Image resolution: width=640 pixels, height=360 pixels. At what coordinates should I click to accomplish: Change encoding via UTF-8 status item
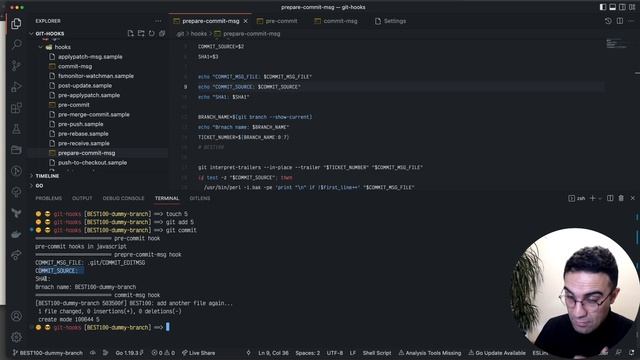pos(335,353)
